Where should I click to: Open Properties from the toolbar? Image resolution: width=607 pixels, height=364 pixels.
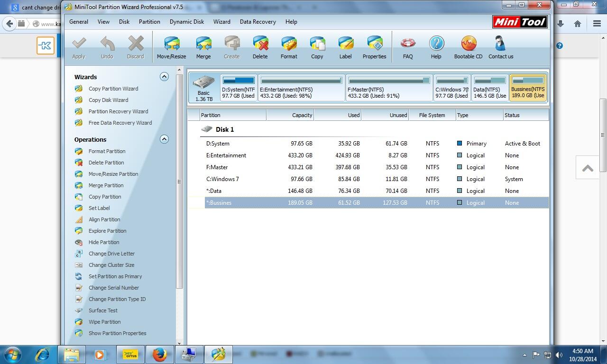point(375,47)
